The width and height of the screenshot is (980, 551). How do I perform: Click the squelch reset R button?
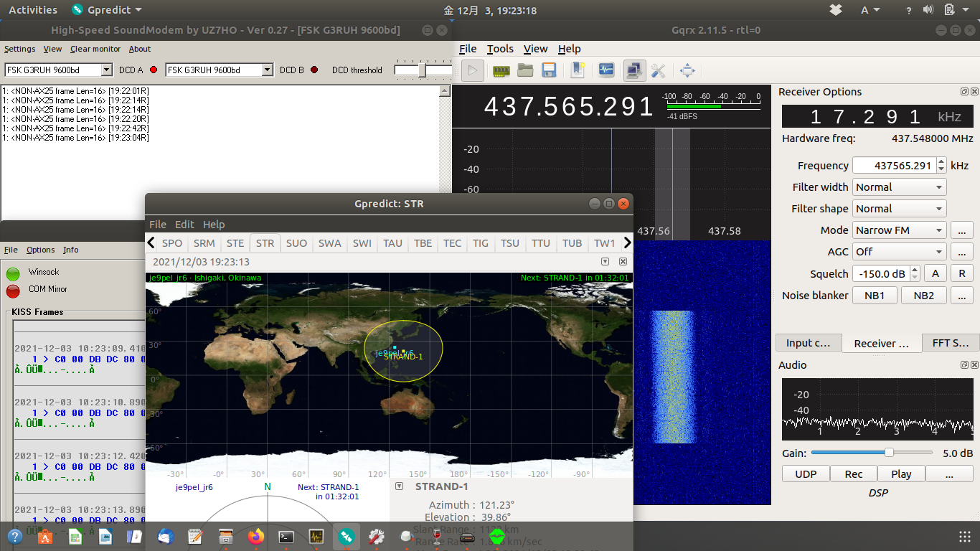[x=962, y=274]
